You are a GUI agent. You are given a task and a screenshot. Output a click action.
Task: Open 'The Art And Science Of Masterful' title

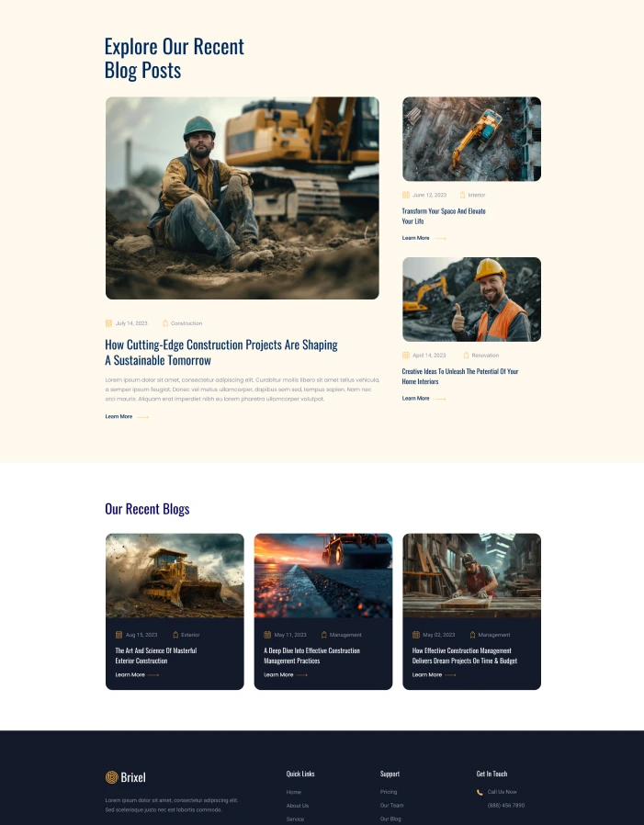click(x=156, y=656)
